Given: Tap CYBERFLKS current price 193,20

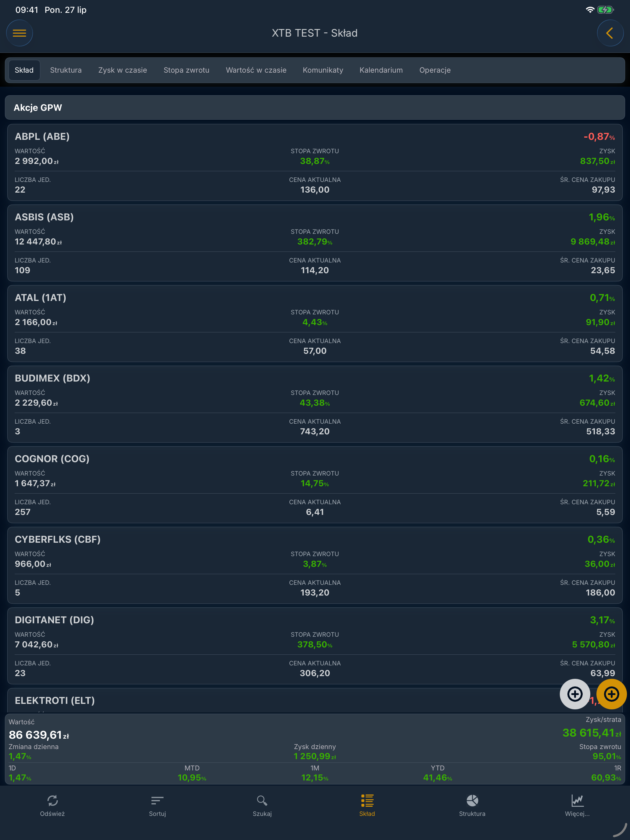Looking at the screenshot, I should (x=315, y=592).
